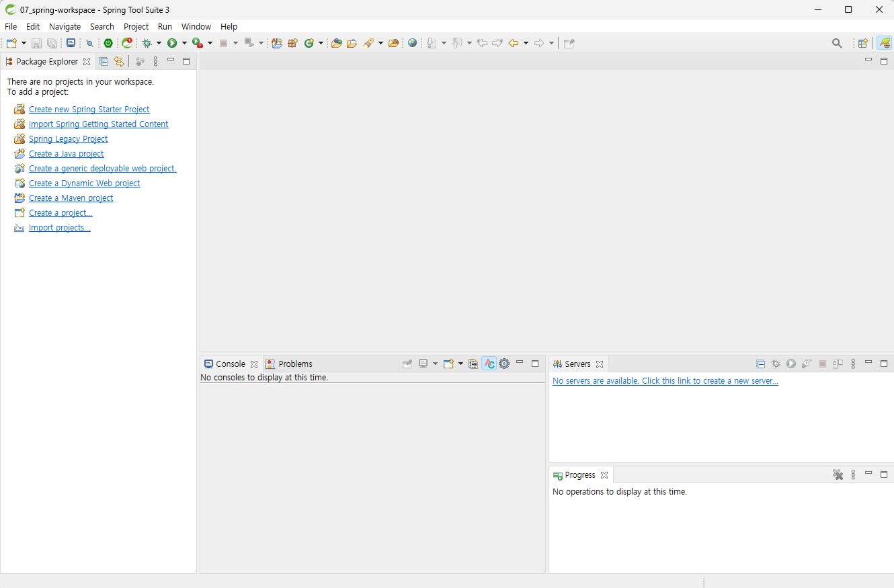Viewport: 894px width, 588px height.
Task: Click the Open Web Browser globe icon
Action: pyautogui.click(x=412, y=43)
